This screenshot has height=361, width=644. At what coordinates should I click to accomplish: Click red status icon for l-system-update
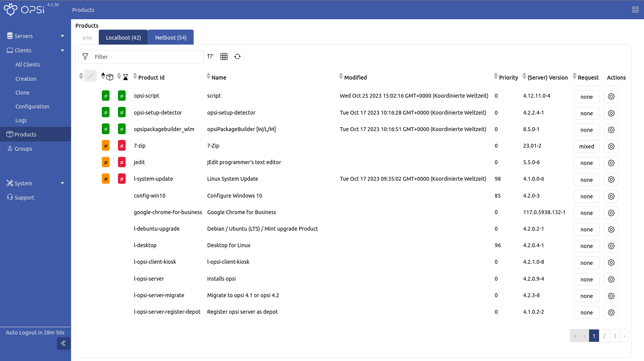122,179
